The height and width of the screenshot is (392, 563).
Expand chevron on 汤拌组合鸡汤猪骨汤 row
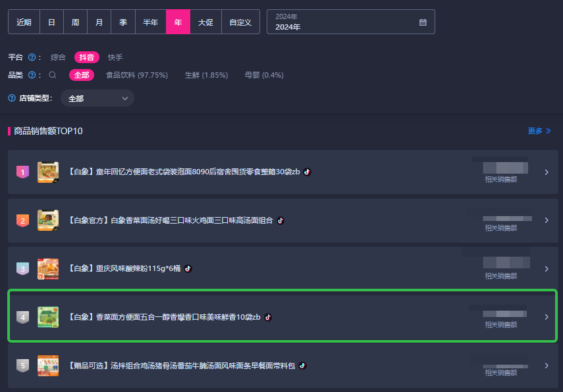coord(547,366)
